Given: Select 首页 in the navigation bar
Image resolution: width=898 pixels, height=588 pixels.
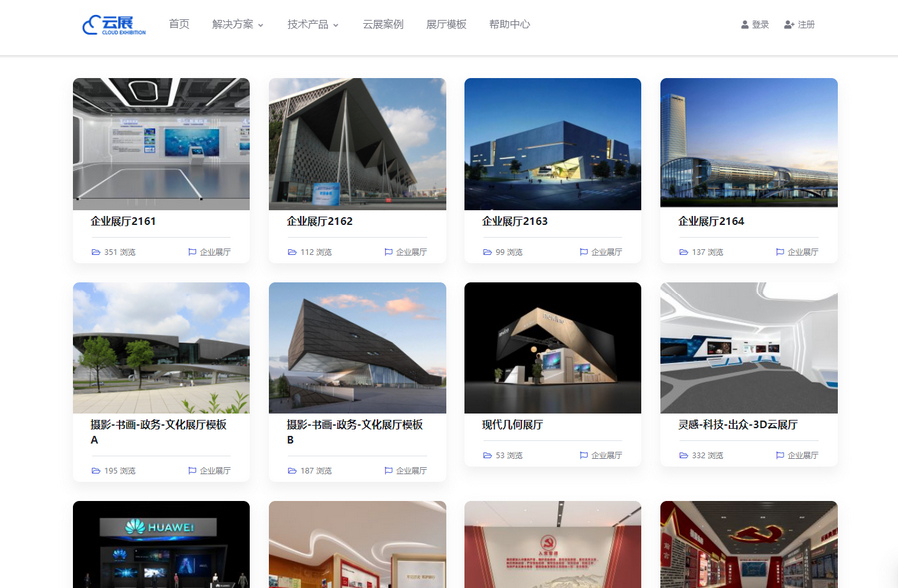Looking at the screenshot, I should (x=179, y=23).
